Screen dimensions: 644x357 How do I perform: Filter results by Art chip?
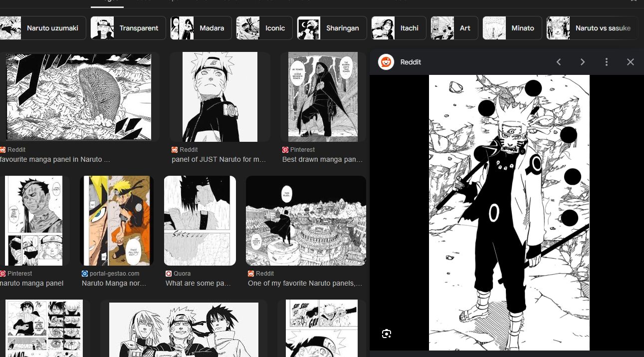[454, 28]
